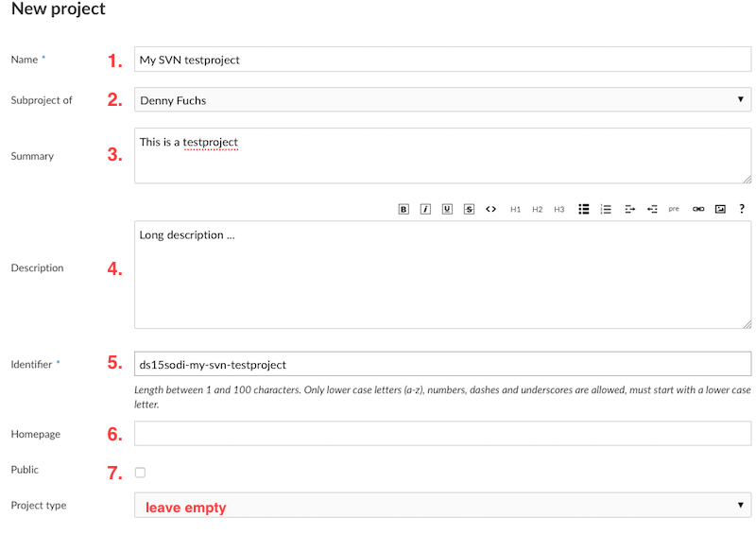Screen dimensions: 756x535
Task: Enable the Public checkbox
Action: pos(140,472)
